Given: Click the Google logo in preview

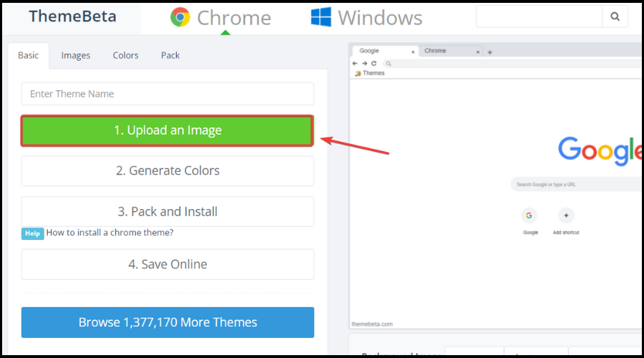Looking at the screenshot, I should point(600,150).
